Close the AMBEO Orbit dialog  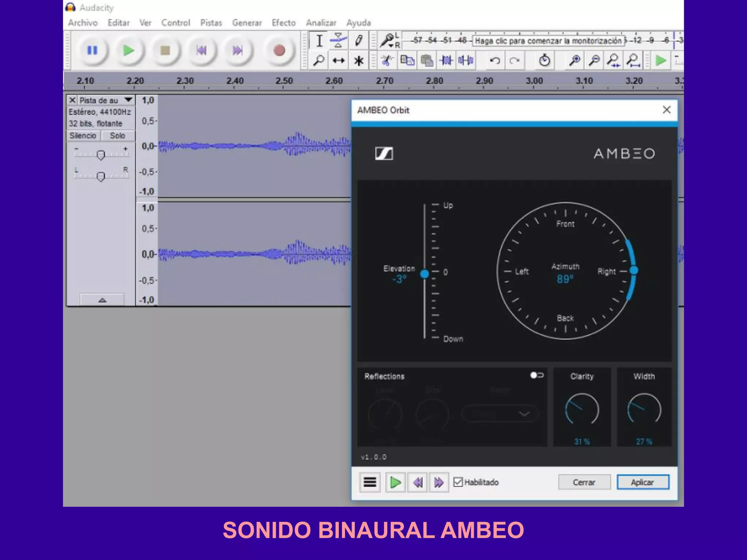click(x=667, y=110)
